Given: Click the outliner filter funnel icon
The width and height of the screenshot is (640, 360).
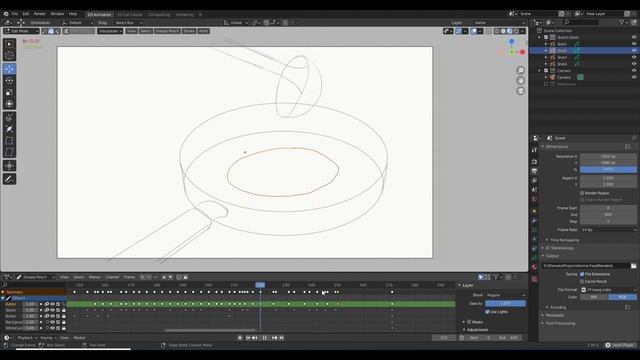Looking at the screenshot, I should pyautogui.click(x=622, y=22).
